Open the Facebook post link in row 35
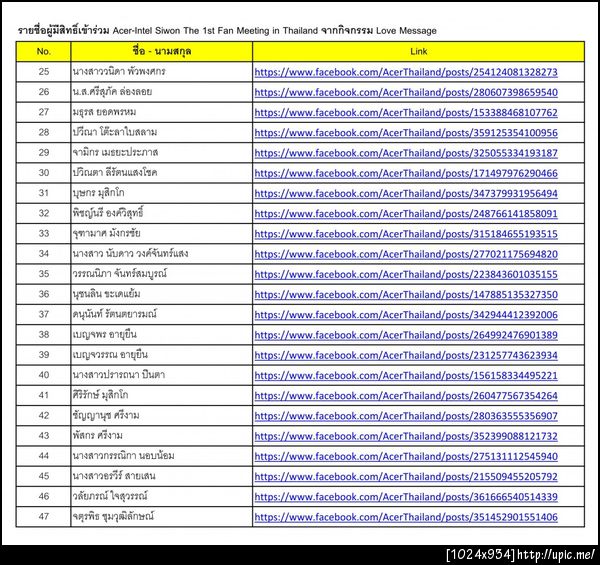Screen dimensions: 600x565 pos(406,275)
